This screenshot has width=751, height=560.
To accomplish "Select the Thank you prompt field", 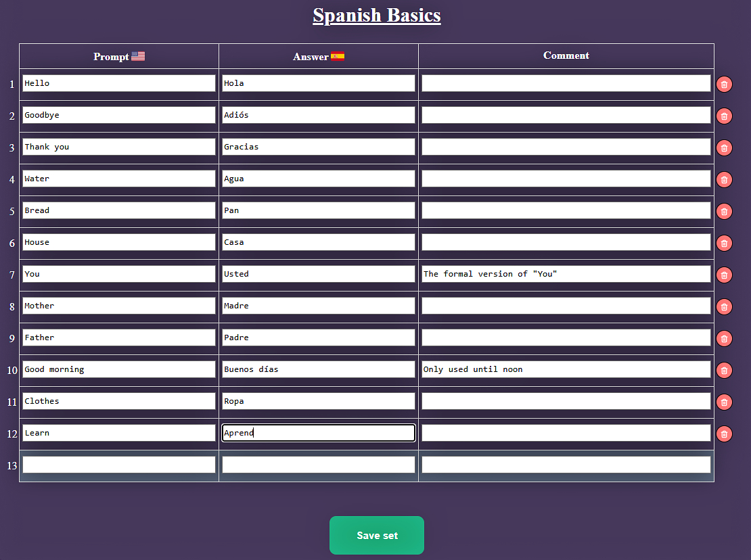I will point(119,147).
